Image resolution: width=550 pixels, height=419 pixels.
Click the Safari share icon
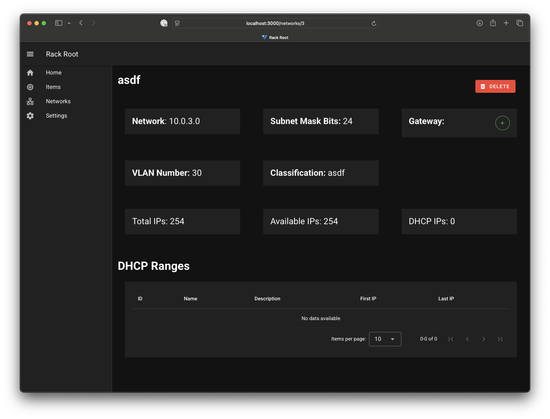[493, 23]
